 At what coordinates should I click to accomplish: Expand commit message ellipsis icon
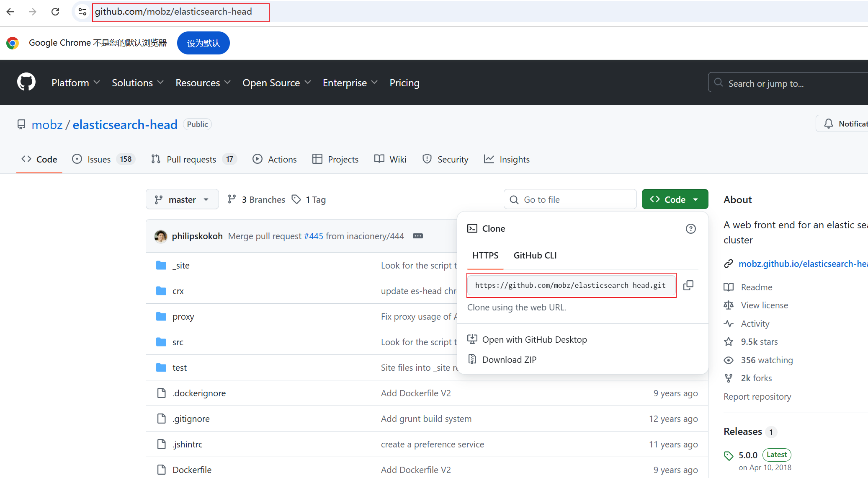(x=417, y=236)
